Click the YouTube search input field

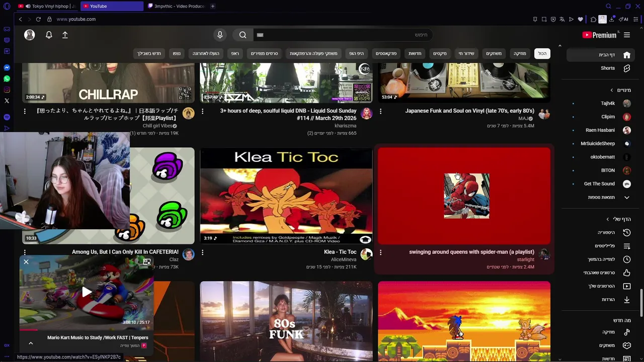click(342, 35)
